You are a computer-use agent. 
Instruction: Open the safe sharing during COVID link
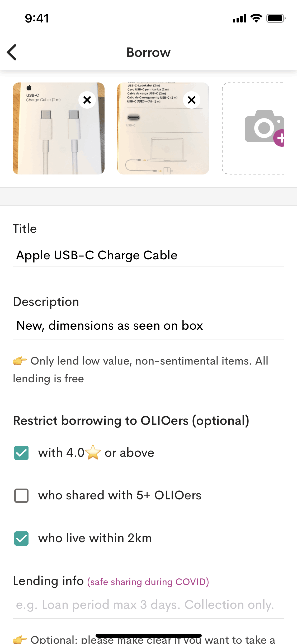point(148,582)
